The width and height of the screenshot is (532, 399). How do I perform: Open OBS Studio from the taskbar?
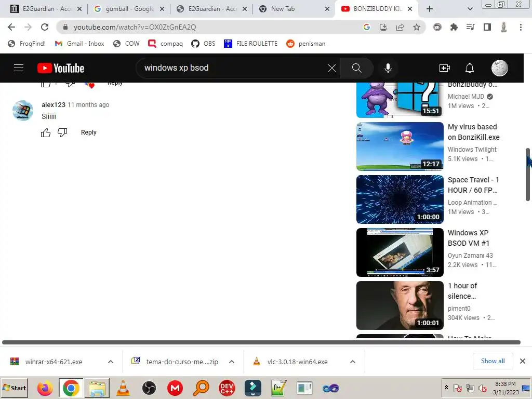149,388
